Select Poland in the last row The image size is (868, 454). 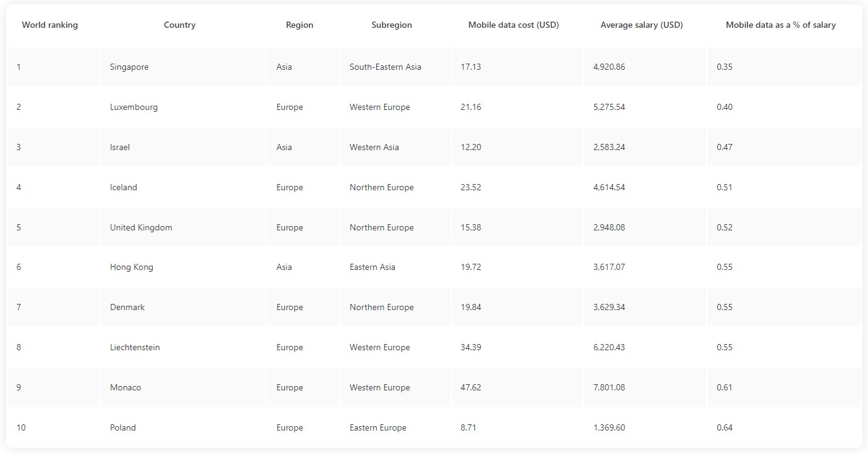pyautogui.click(x=123, y=428)
